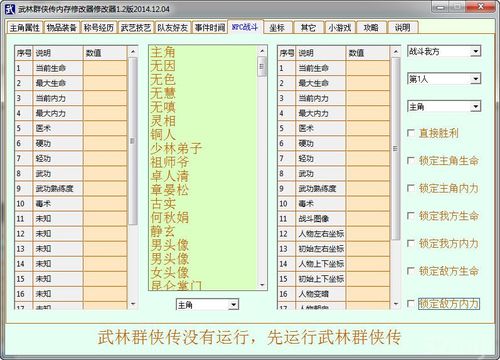Choose 女头像 in the name list

(170, 272)
